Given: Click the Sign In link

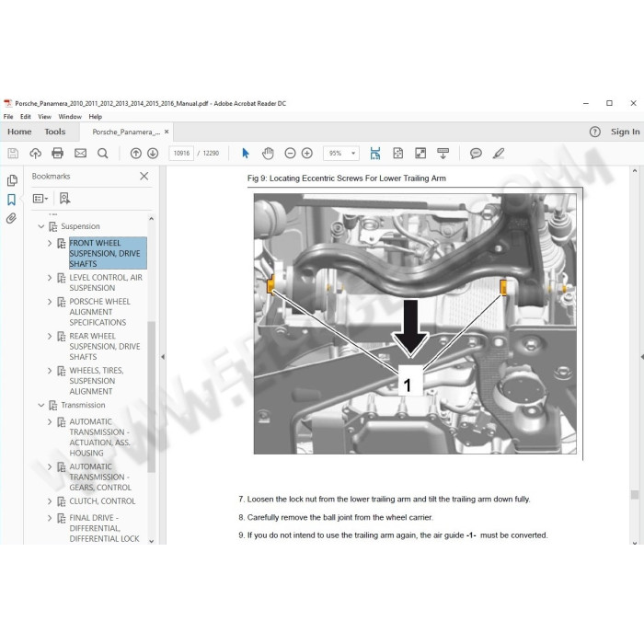Looking at the screenshot, I should coord(625,132).
